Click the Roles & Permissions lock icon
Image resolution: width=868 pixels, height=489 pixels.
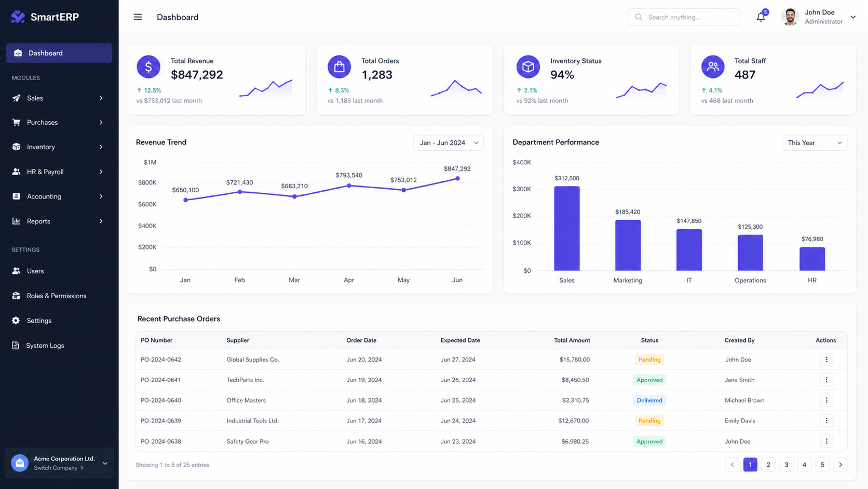tap(17, 296)
